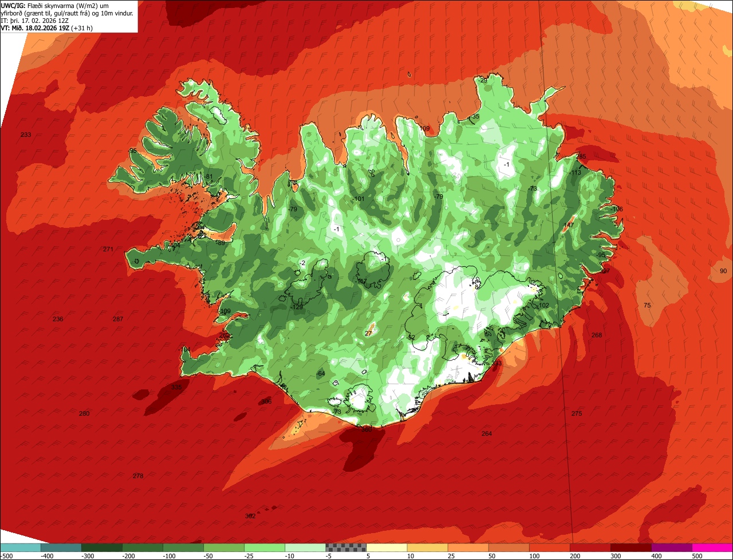Click the darkest green legend swatch between -300 and -200
The height and width of the screenshot is (560, 733).
(x=102, y=547)
